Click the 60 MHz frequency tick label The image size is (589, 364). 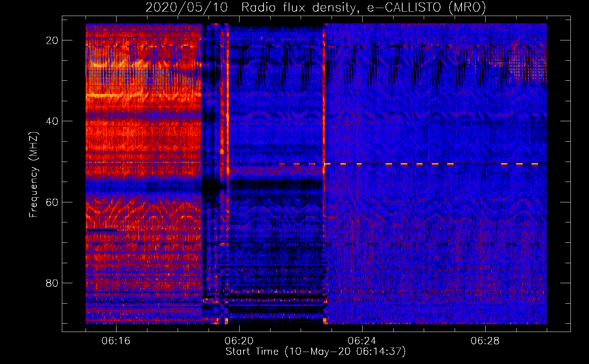(x=52, y=202)
